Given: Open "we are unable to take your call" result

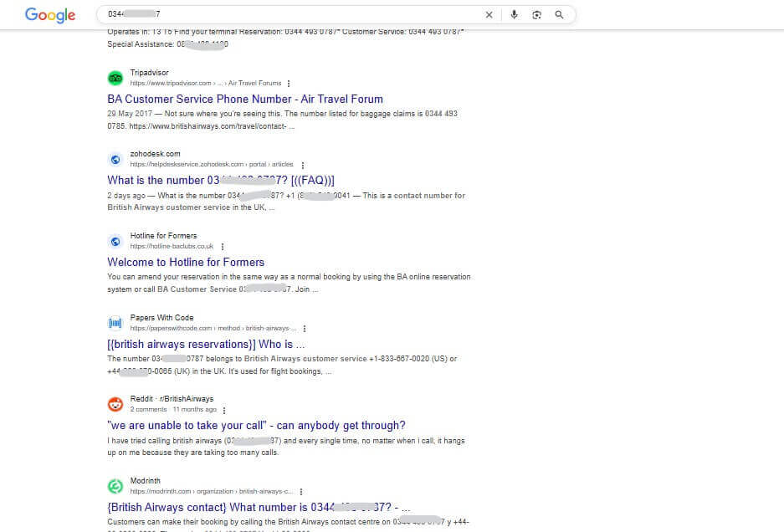Looking at the screenshot, I should (x=256, y=426).
